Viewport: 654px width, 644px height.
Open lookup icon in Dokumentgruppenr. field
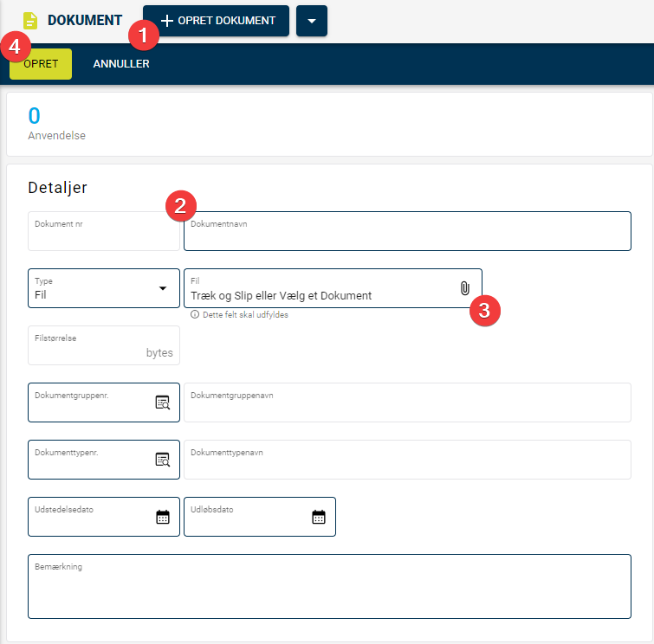162,402
